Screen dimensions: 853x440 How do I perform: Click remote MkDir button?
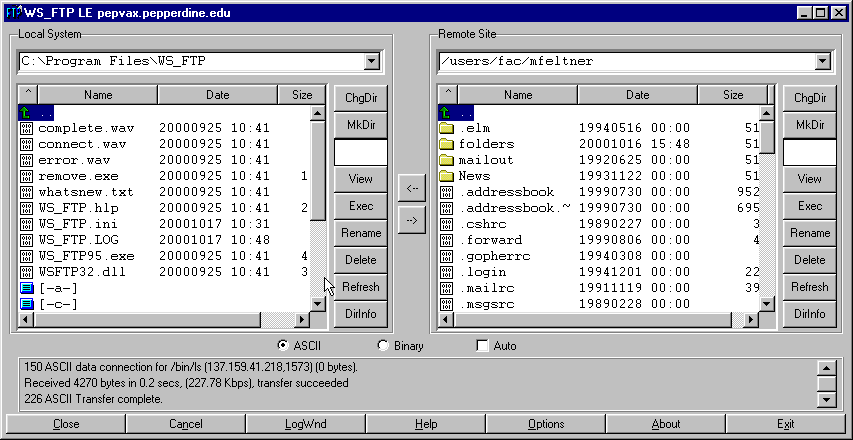810,125
